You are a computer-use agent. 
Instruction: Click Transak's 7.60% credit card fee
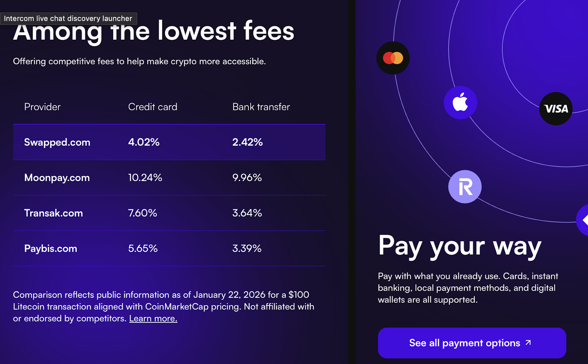pos(143,213)
